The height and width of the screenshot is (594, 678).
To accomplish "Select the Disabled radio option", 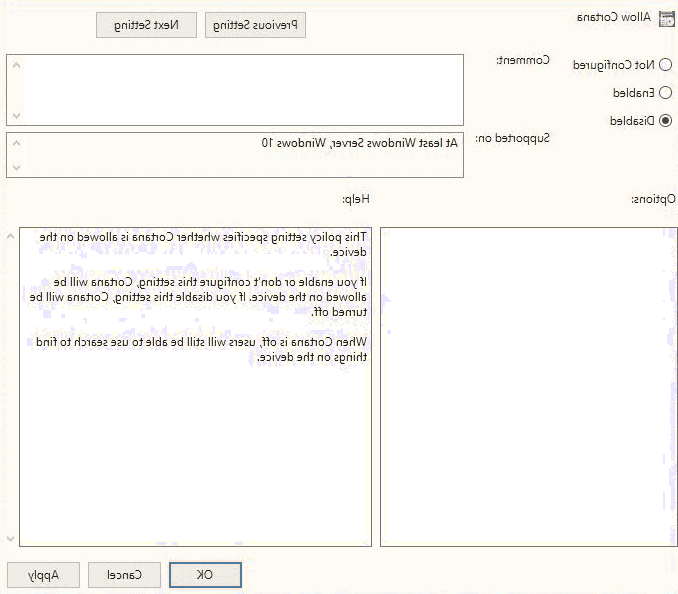I will pos(666,121).
